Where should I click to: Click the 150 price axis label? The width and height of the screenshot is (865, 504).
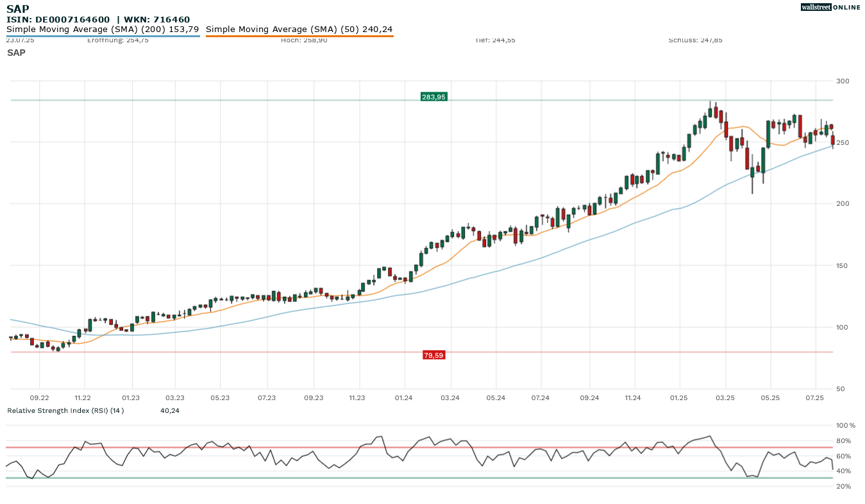[x=843, y=266]
